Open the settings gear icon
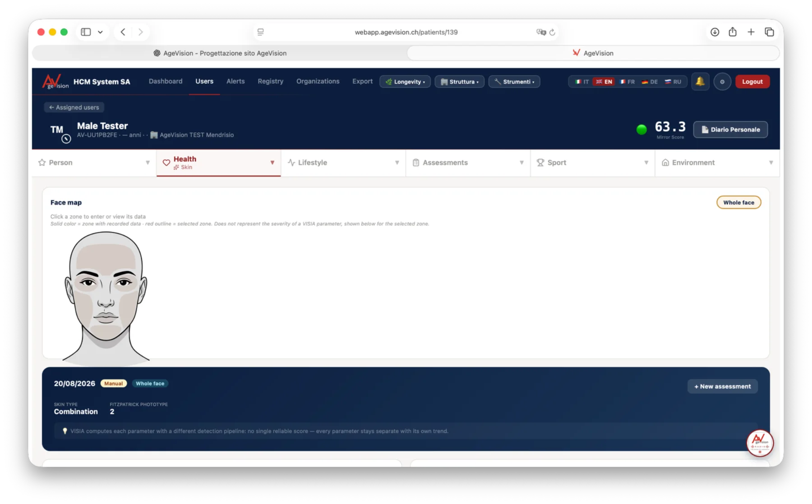Viewport: 812px width, 504px height. (x=722, y=82)
